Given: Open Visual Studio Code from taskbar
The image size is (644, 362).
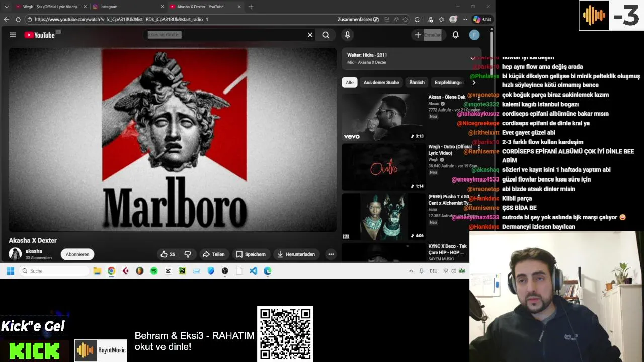Looking at the screenshot, I should point(253,271).
